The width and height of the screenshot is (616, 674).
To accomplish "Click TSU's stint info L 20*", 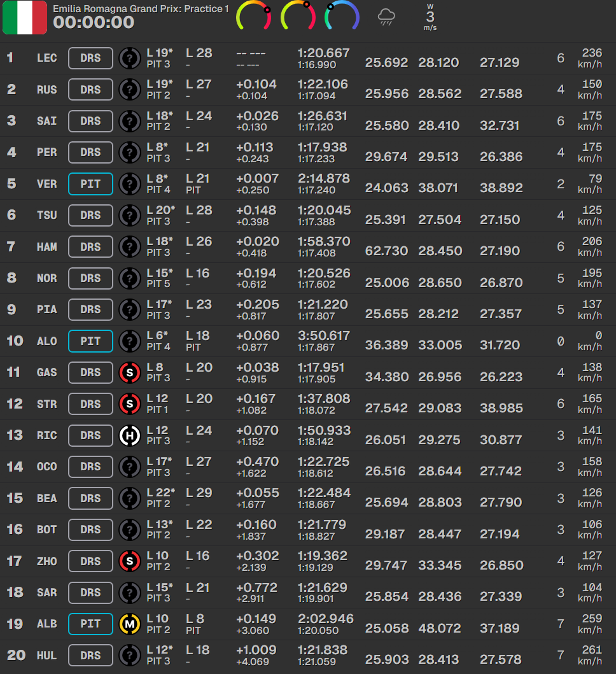I will pyautogui.click(x=161, y=210).
